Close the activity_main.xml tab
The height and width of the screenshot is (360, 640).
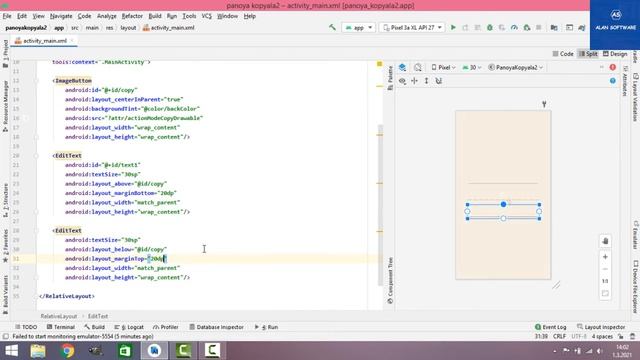point(72,41)
